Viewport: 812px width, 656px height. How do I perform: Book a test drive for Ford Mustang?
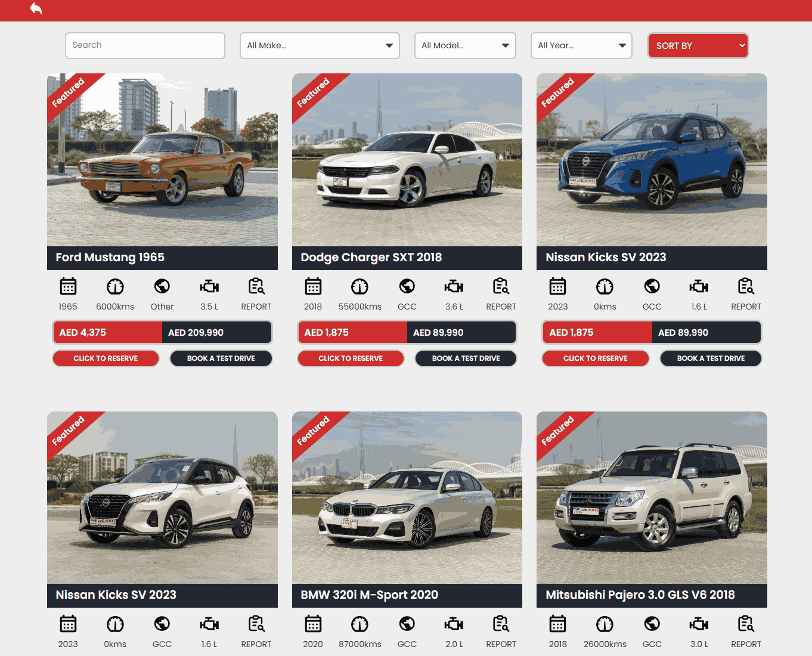pos(221,358)
